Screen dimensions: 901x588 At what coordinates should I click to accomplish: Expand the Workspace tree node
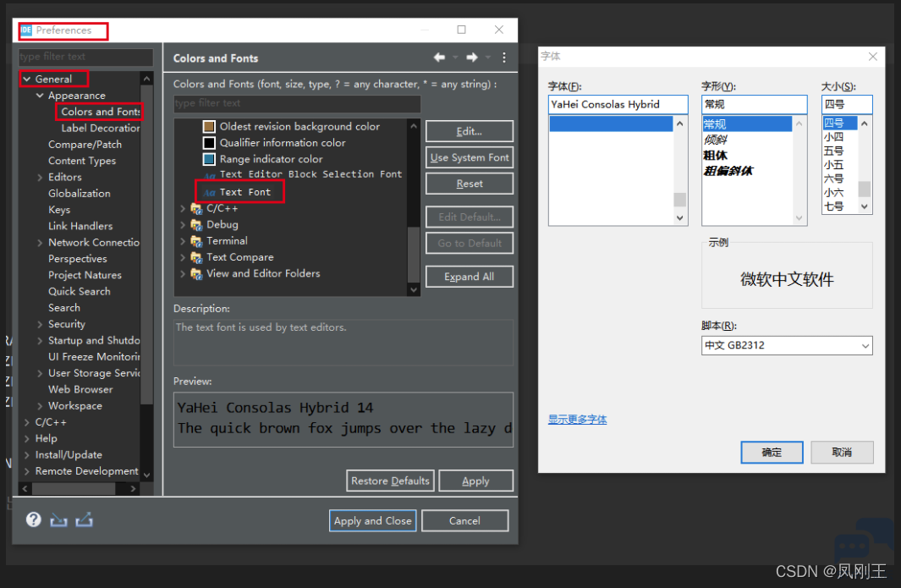click(40, 406)
